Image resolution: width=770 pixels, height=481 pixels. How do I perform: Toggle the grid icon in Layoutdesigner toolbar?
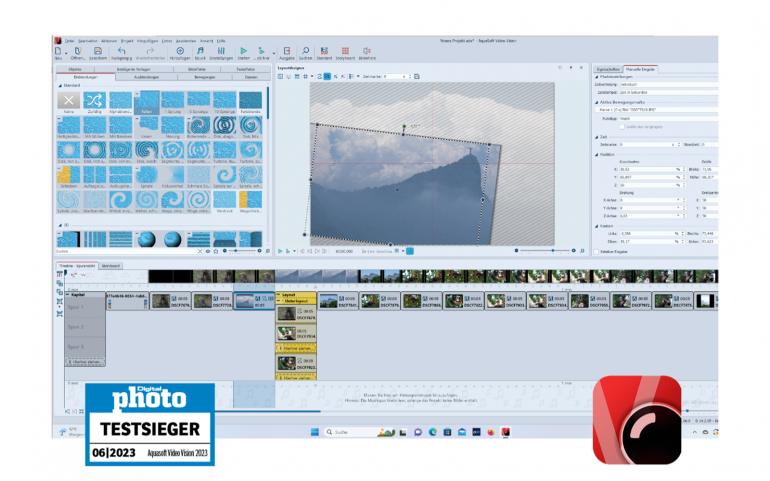click(305, 77)
